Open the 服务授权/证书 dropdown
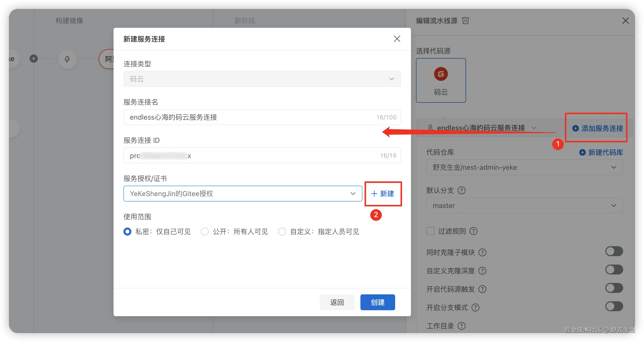644x342 pixels. tap(242, 194)
